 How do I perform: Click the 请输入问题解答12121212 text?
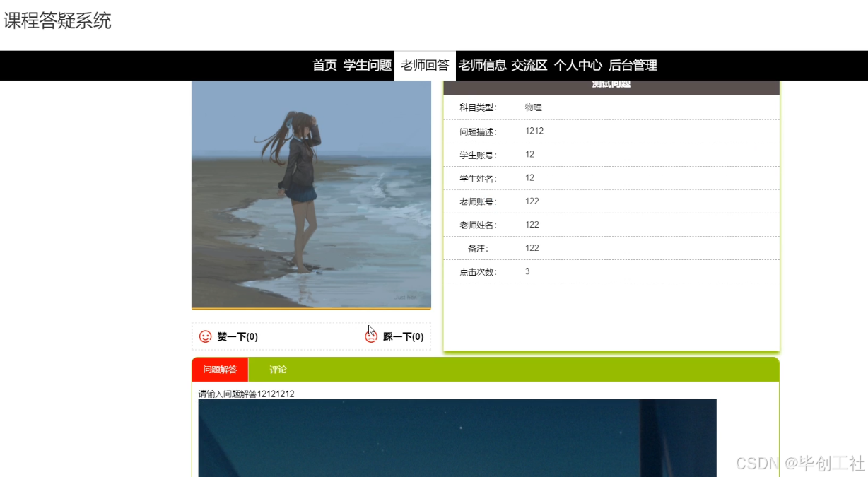click(247, 394)
